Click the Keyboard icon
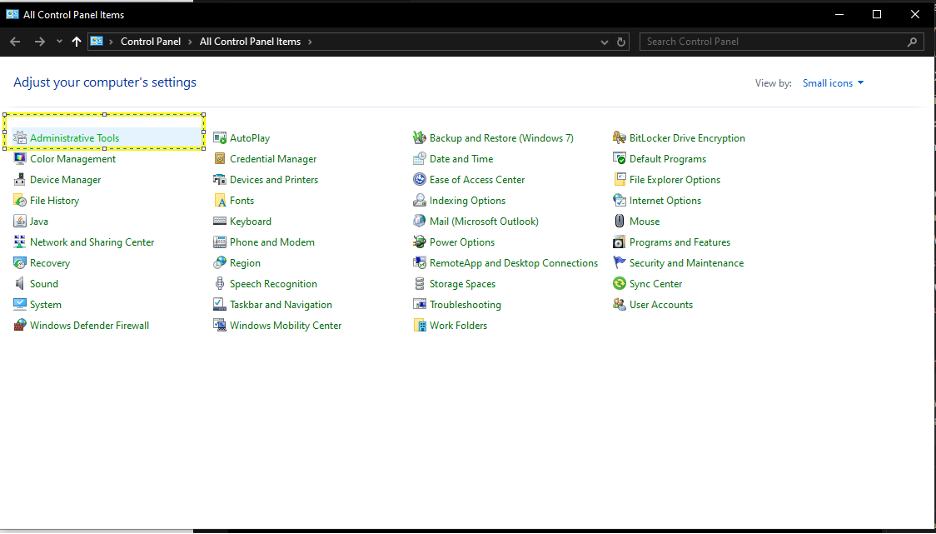The height and width of the screenshot is (534, 936). (x=220, y=221)
